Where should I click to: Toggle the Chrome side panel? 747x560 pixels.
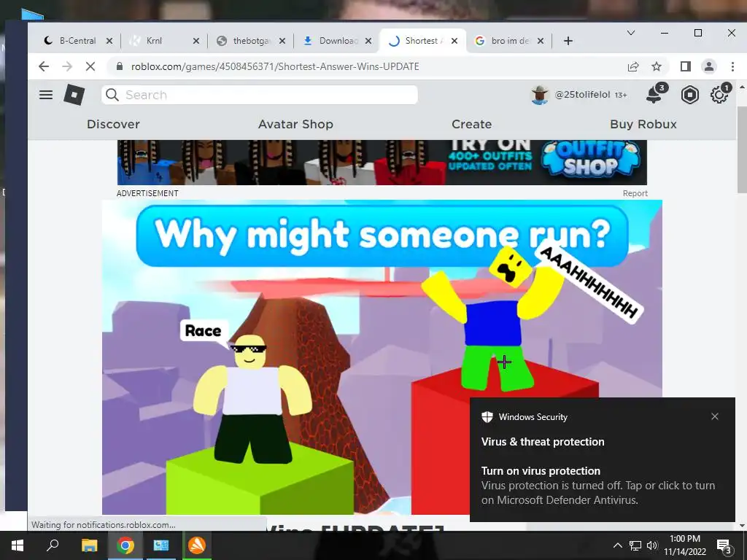tap(686, 66)
